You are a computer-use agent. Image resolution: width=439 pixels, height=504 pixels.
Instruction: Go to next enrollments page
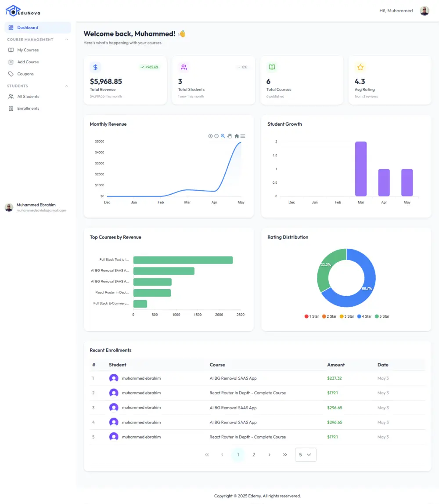coord(269,454)
